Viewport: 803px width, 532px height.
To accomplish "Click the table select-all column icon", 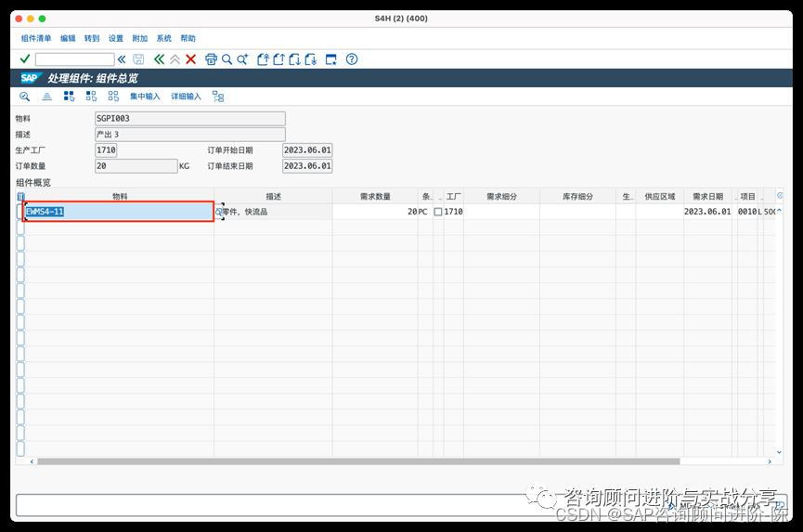I will 20,197.
